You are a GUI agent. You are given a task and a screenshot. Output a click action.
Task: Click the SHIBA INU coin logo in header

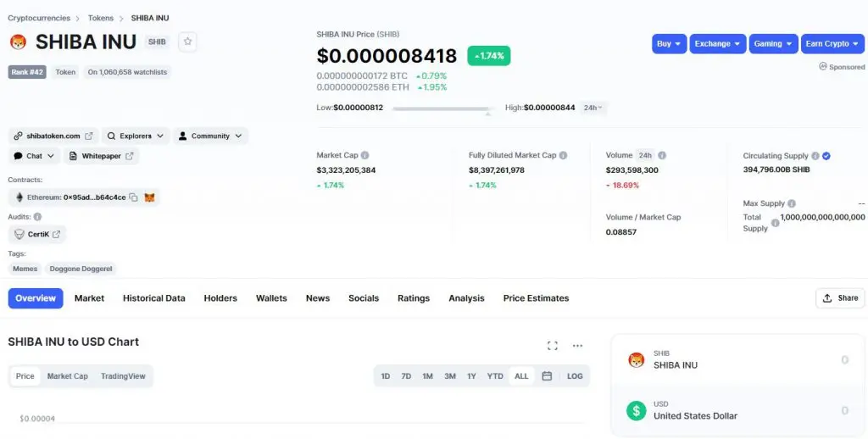19,42
